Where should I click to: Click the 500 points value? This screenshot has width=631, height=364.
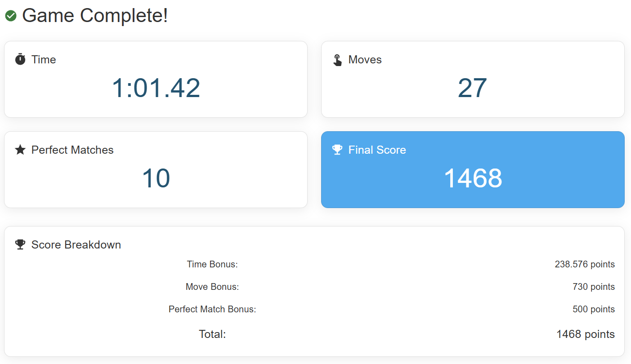coord(593,309)
